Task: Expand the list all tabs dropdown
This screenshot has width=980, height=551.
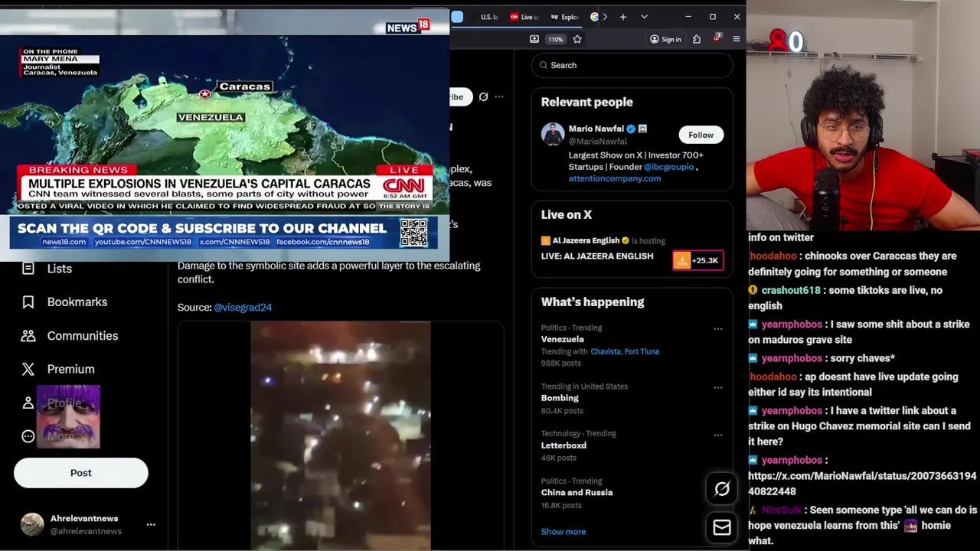Action: click(x=644, y=17)
